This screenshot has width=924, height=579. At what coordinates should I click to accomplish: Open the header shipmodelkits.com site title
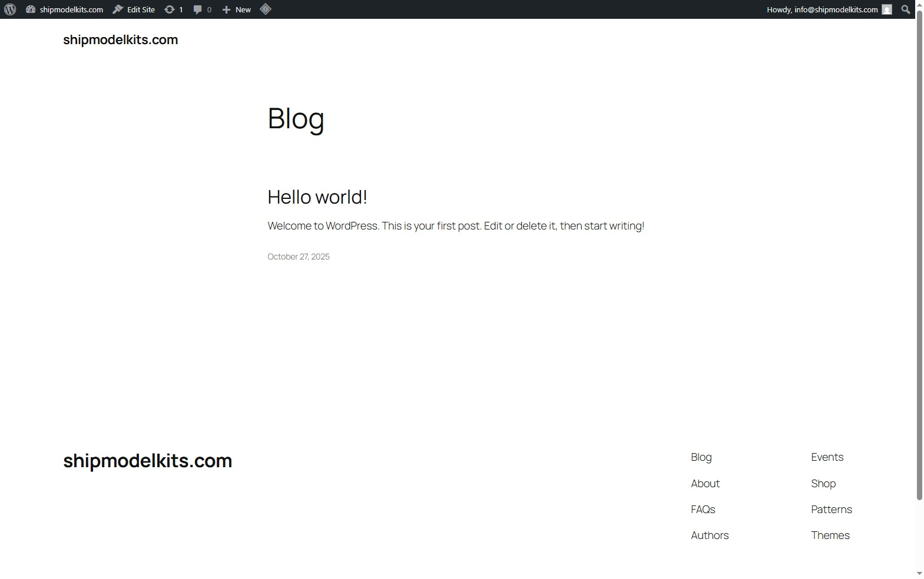(x=120, y=39)
